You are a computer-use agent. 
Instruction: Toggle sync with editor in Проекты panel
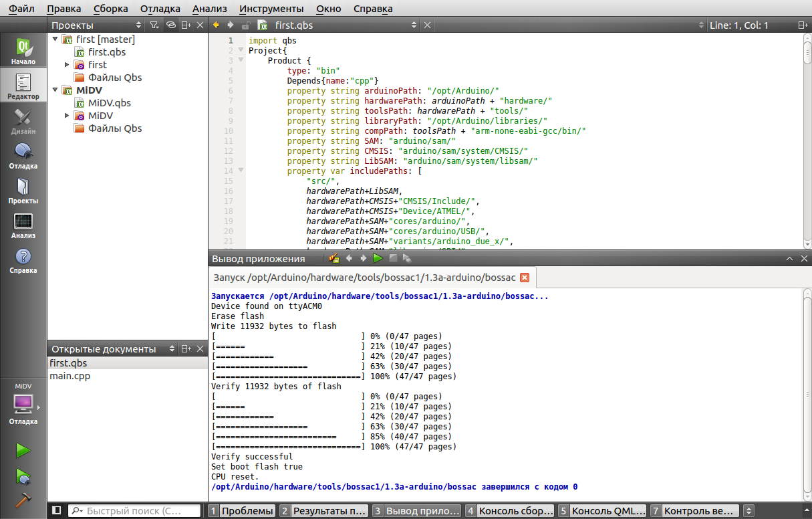[x=170, y=25]
